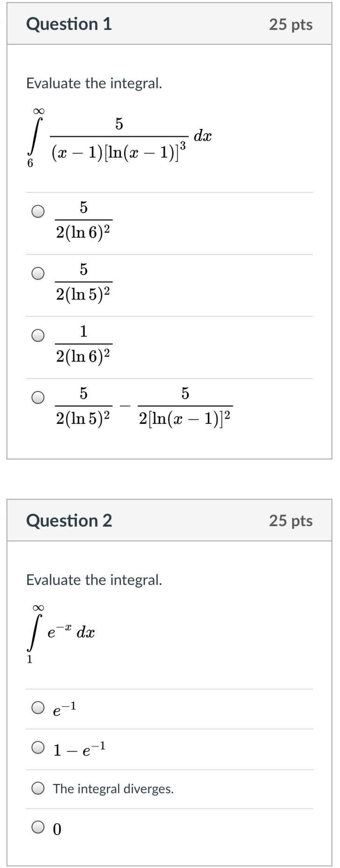Image resolution: width=340 pixels, height=868 pixels.
Task: Select radio button for 5/(2(ln 6)²) answer
Action: 38,211
